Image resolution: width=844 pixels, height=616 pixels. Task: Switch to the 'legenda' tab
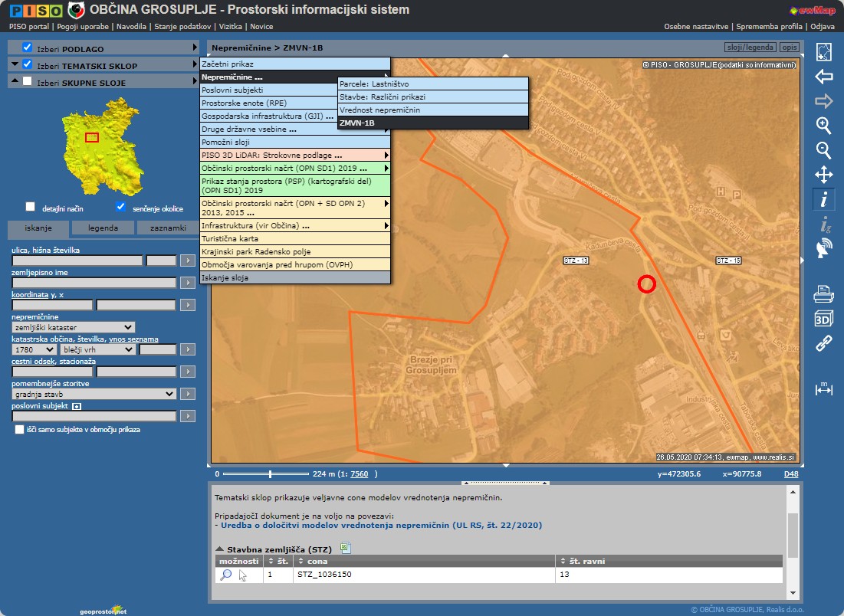click(x=103, y=228)
